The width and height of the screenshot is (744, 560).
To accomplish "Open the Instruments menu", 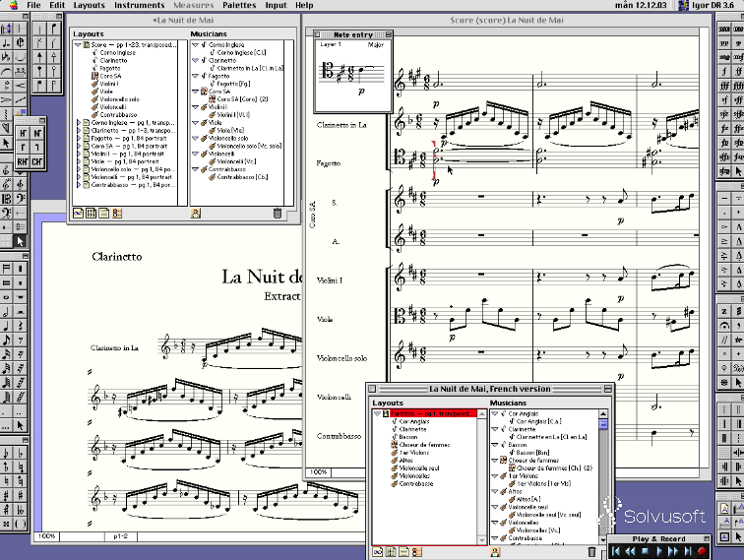I will (x=139, y=5).
